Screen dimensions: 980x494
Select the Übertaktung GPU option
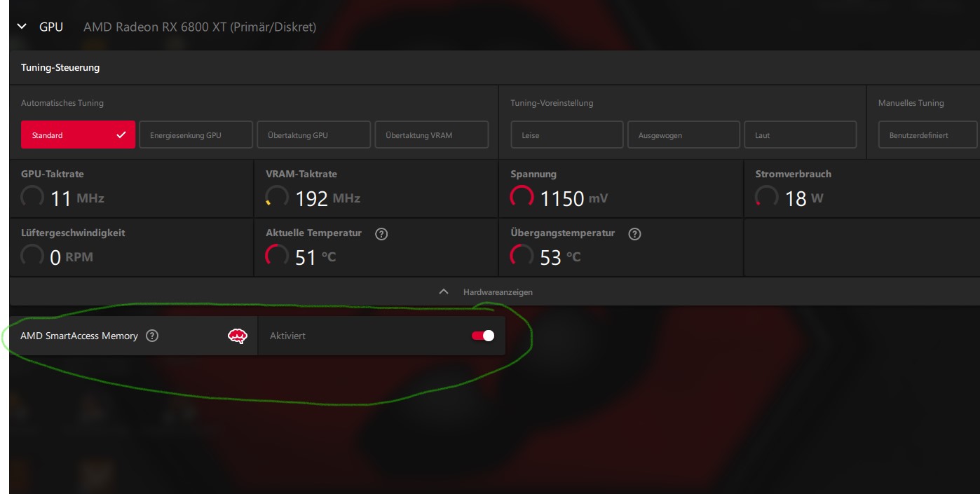pyautogui.click(x=313, y=135)
